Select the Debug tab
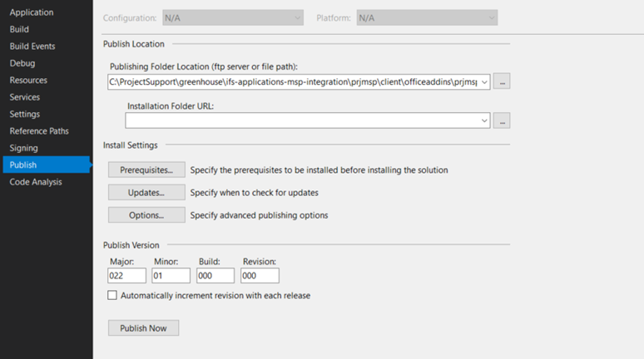 (x=22, y=63)
